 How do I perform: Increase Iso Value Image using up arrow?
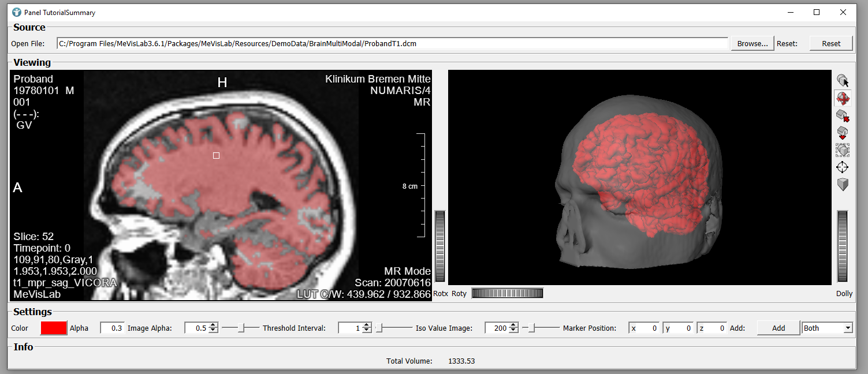514,326
